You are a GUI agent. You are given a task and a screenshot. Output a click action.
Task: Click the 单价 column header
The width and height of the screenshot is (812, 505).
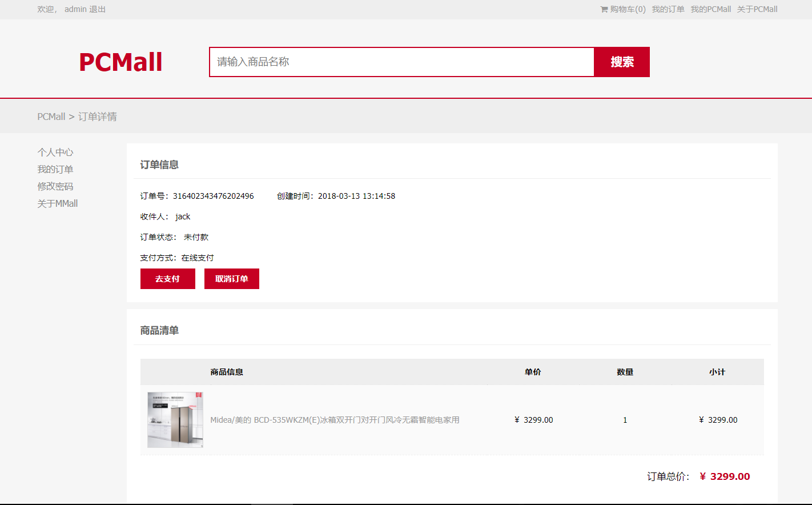click(533, 372)
